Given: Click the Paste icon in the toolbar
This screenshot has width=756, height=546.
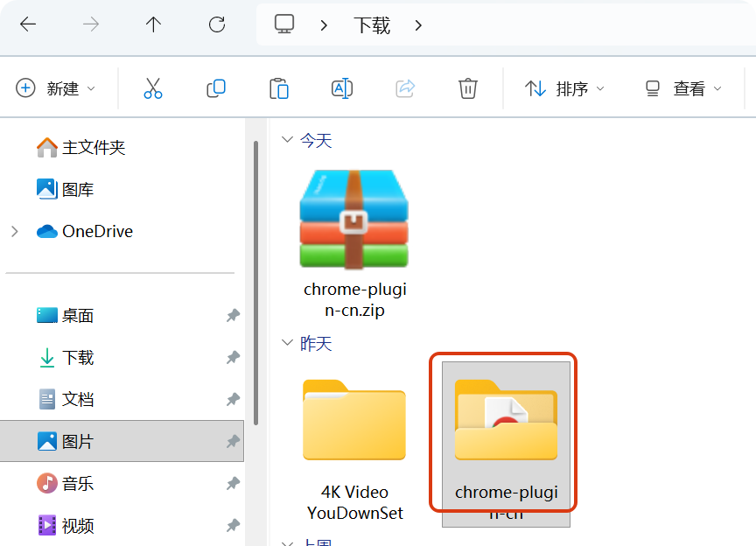Looking at the screenshot, I should click(x=278, y=87).
